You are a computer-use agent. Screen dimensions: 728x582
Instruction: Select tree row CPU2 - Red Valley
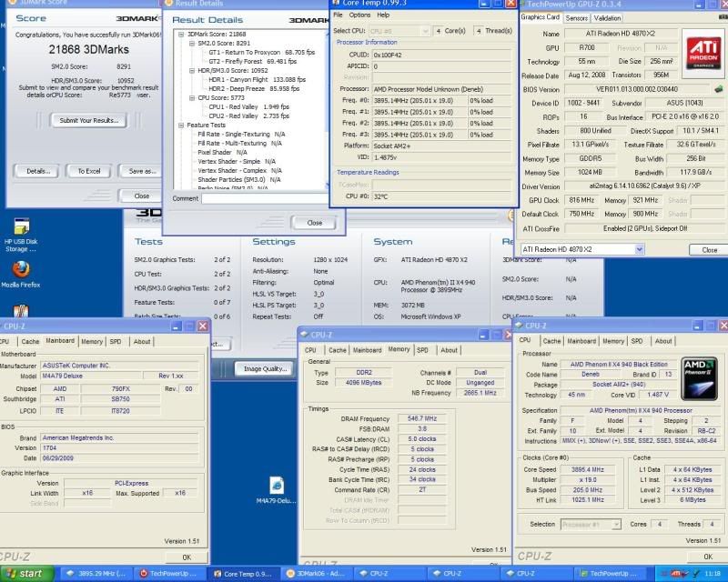(x=248, y=116)
